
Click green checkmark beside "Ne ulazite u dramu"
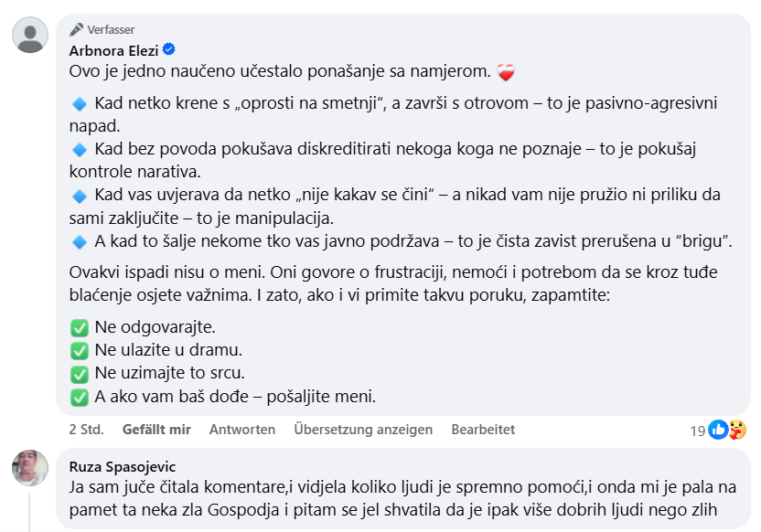79,350
